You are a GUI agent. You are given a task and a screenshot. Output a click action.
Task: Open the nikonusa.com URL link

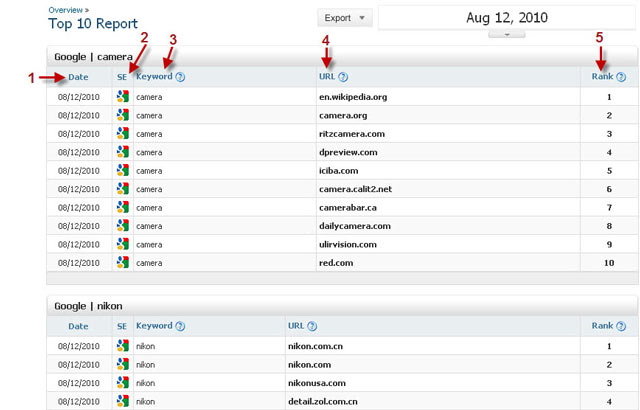tap(315, 383)
